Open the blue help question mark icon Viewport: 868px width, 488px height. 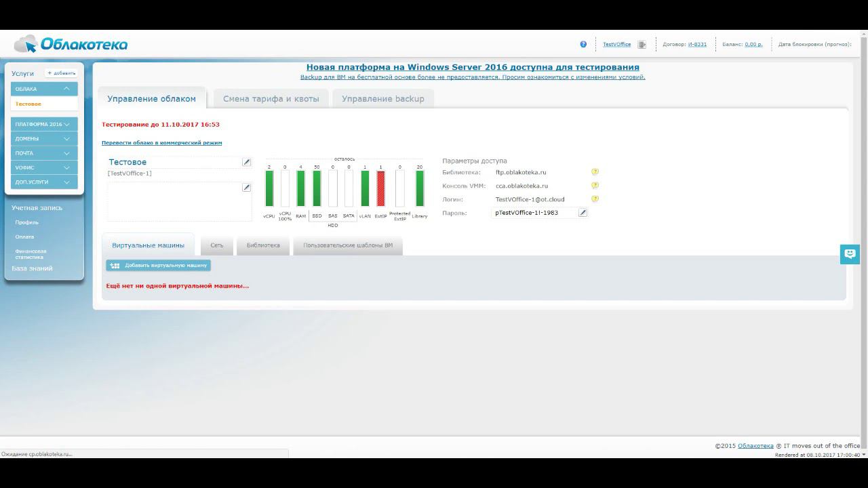pos(583,44)
